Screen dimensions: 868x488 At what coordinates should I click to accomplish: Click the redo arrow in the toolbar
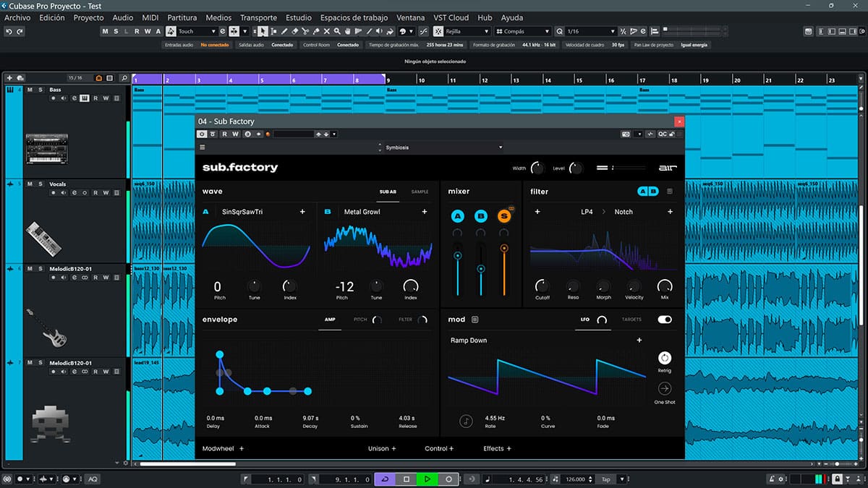[20, 31]
